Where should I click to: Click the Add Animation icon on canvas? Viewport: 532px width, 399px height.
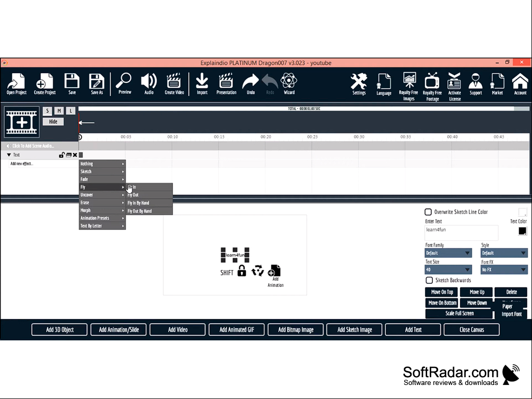click(275, 276)
